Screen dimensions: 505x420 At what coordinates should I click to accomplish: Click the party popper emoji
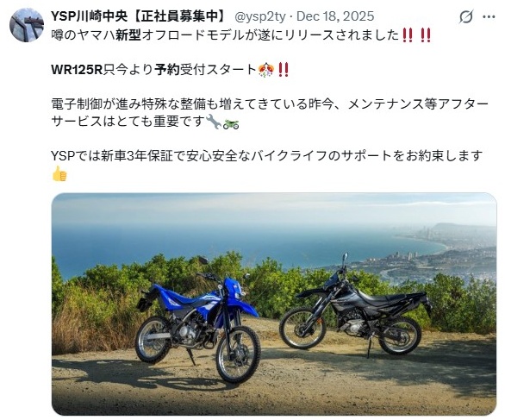click(266, 70)
